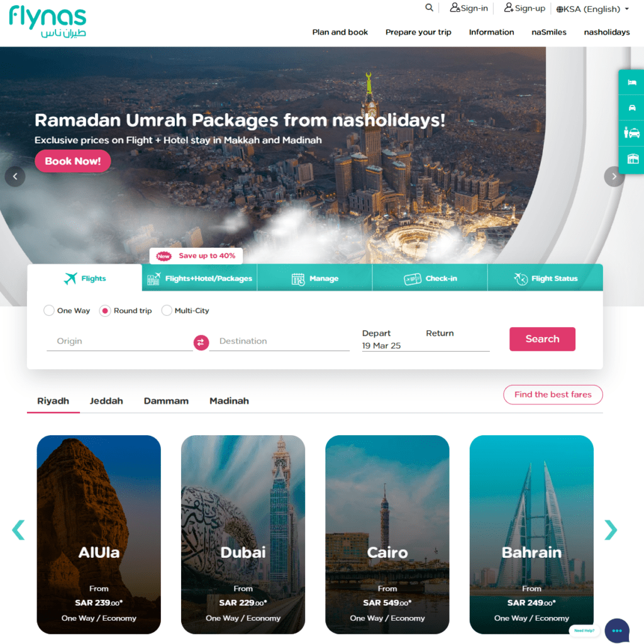This screenshot has width=644, height=644.
Task: Click the Ramadan Umrah Packages banner headline
Action: tap(240, 120)
